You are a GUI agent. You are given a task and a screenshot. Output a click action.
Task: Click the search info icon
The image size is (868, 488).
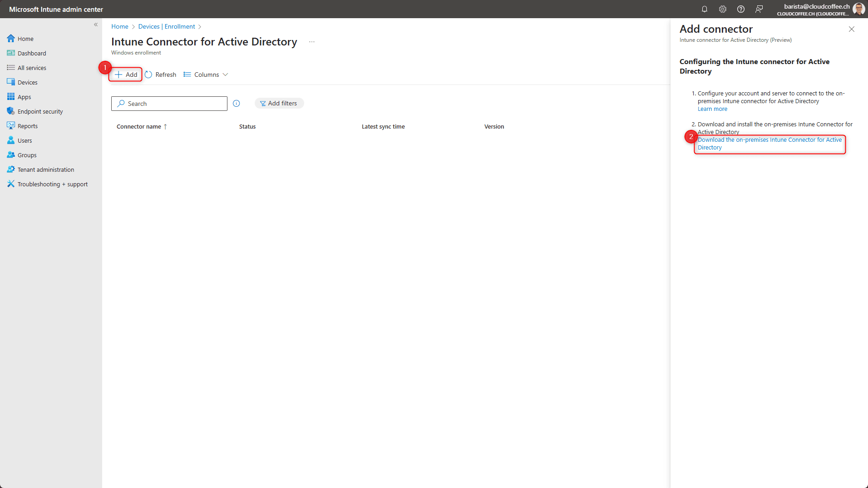click(236, 104)
